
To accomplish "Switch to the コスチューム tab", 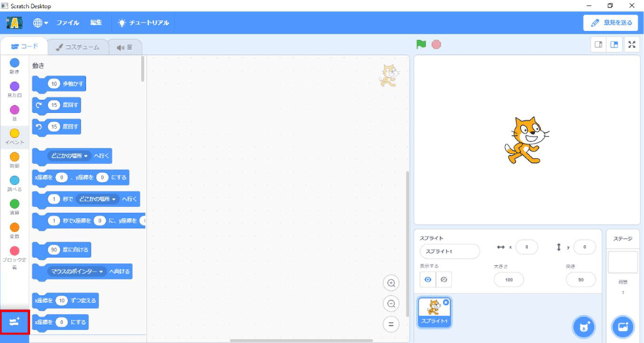I will tap(77, 47).
